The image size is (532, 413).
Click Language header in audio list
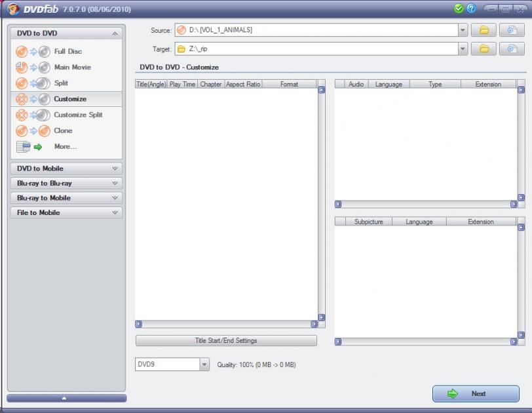point(389,84)
